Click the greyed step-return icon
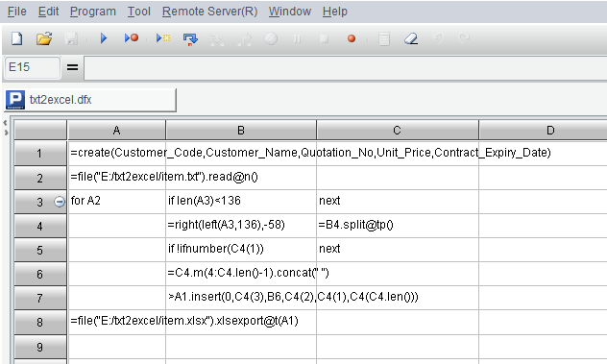Screen dimensions: 607x364 [x=245, y=39]
